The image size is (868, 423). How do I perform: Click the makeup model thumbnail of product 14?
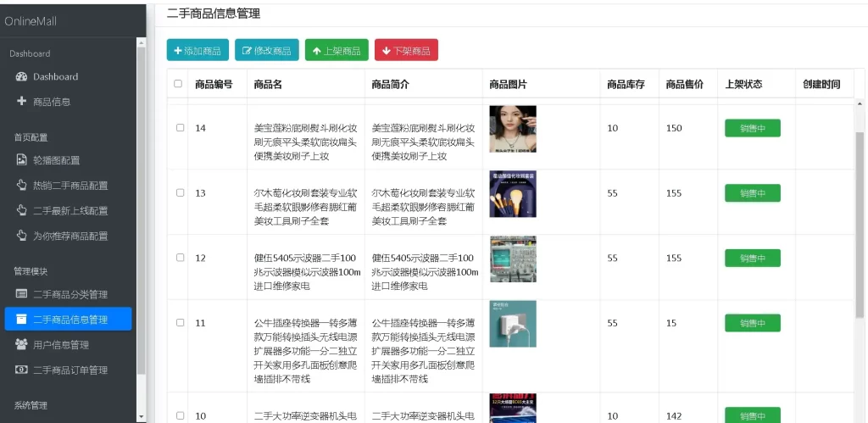pos(513,129)
